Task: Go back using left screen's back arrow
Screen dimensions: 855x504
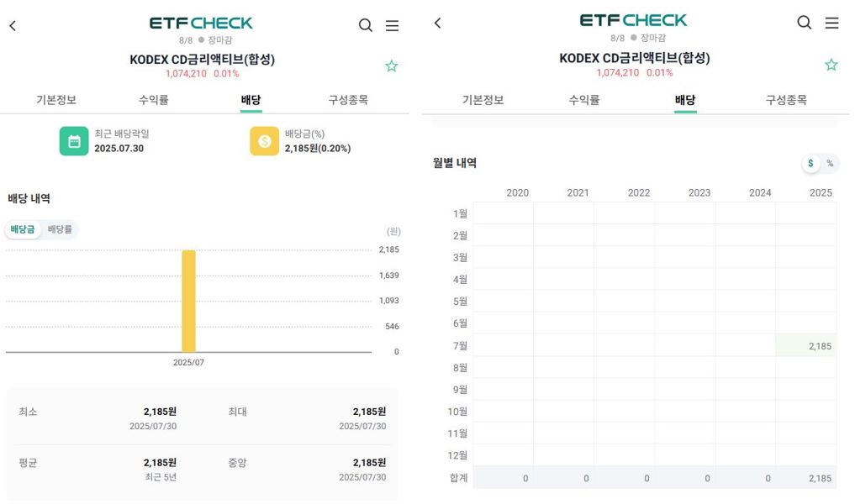Action: pyautogui.click(x=13, y=25)
